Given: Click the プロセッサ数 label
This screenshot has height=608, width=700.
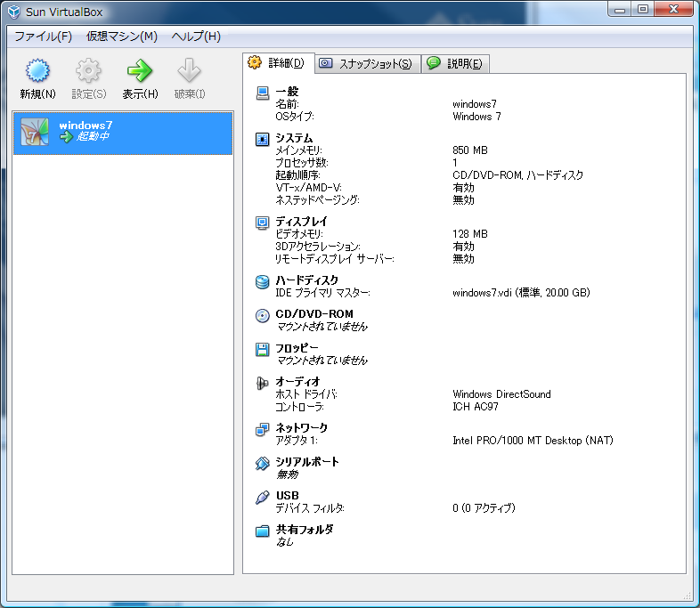Looking at the screenshot, I should coord(302,163).
